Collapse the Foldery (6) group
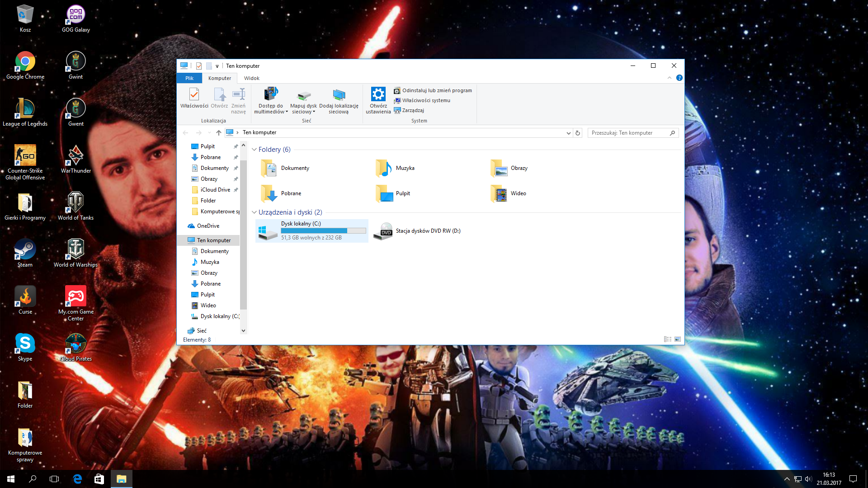 pos(254,150)
